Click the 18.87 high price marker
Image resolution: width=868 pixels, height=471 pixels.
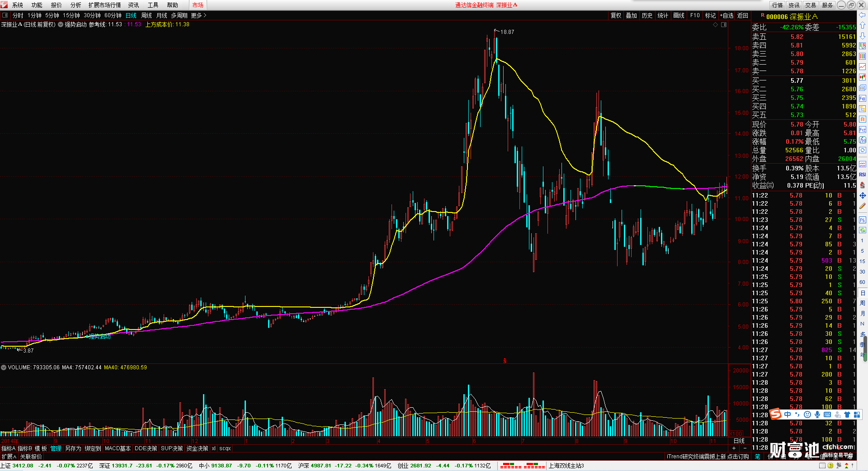[x=507, y=32]
